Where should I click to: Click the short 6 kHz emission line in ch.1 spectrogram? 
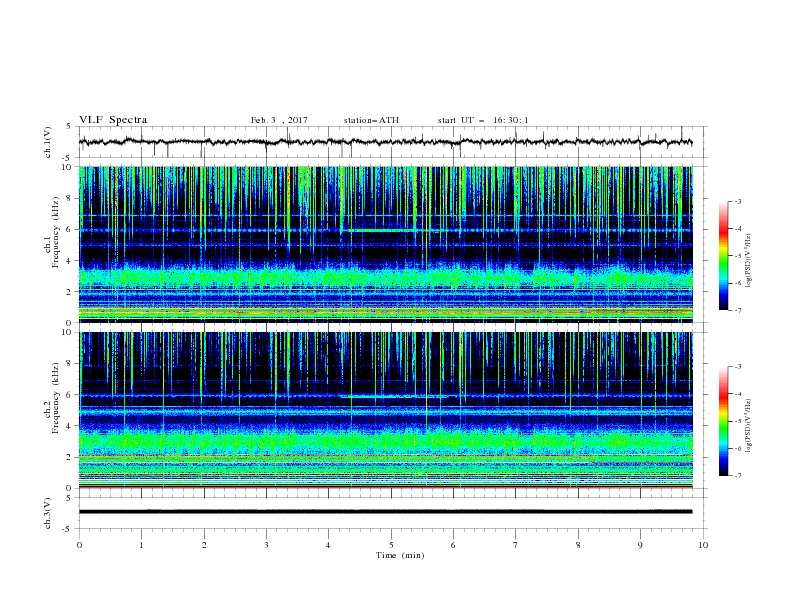(x=380, y=230)
